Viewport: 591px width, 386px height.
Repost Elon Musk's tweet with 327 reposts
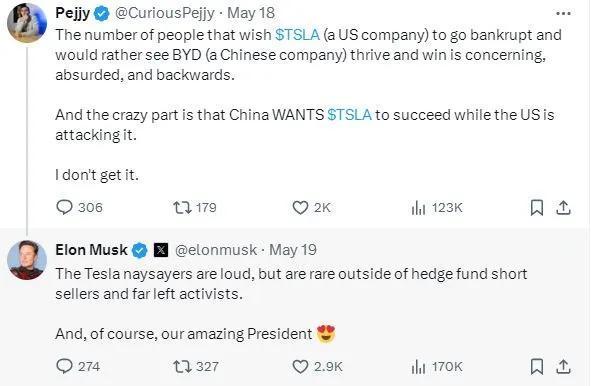[x=195, y=366]
